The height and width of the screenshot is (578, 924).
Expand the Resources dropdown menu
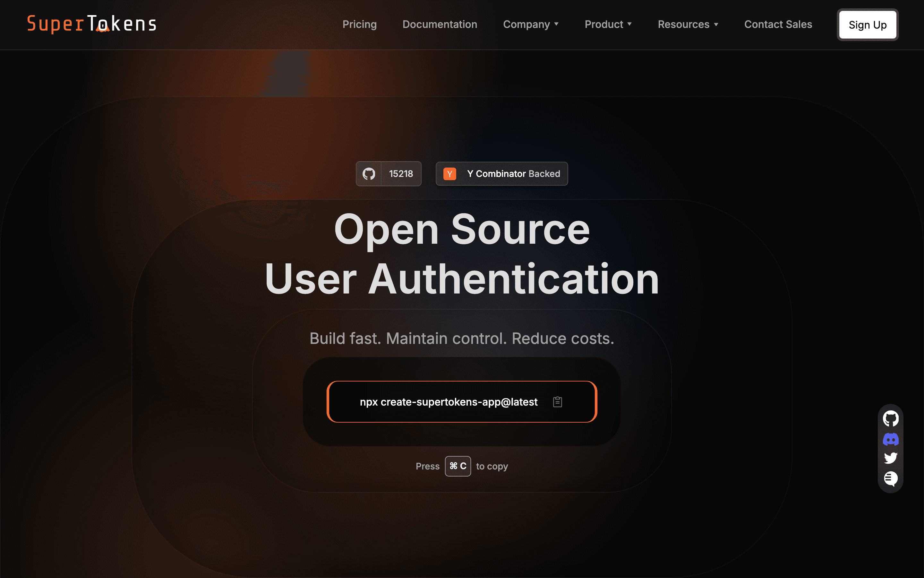(x=688, y=24)
